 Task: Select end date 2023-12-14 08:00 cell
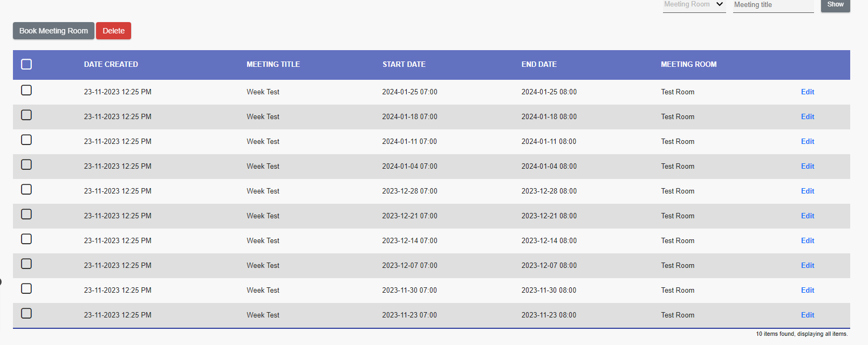coord(549,240)
